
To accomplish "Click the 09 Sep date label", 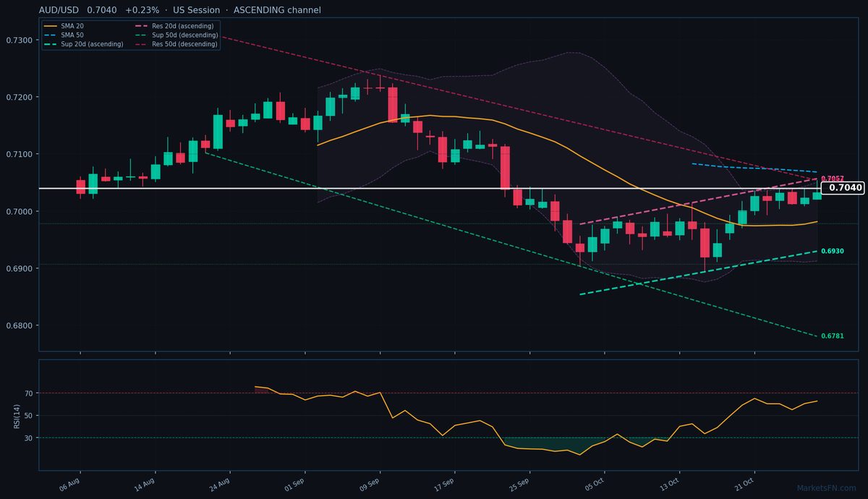I will [x=370, y=484].
